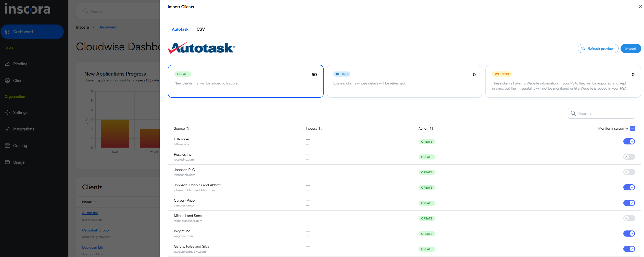
Task: Click the Inscora breadcrumb text
Action: click(82, 27)
